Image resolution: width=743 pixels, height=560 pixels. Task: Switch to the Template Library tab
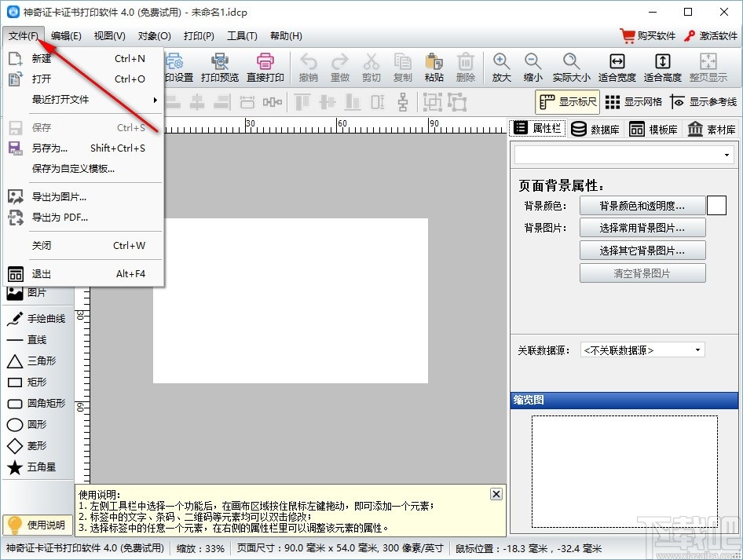653,129
